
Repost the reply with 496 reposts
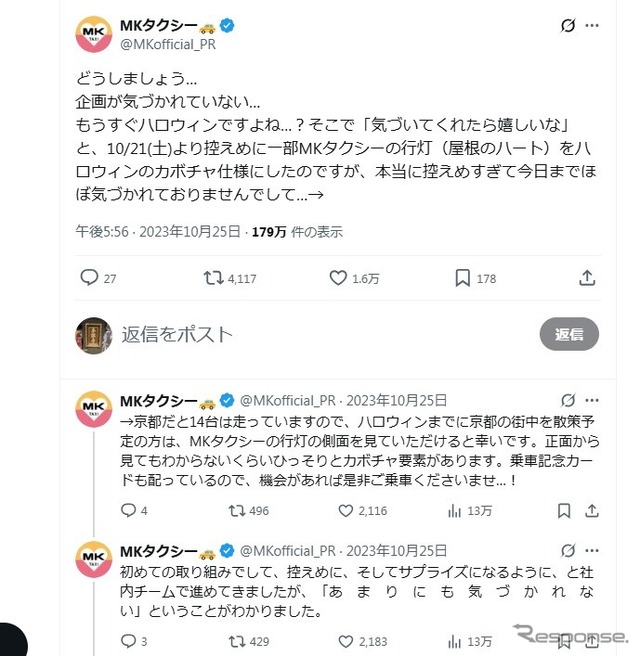[237, 511]
